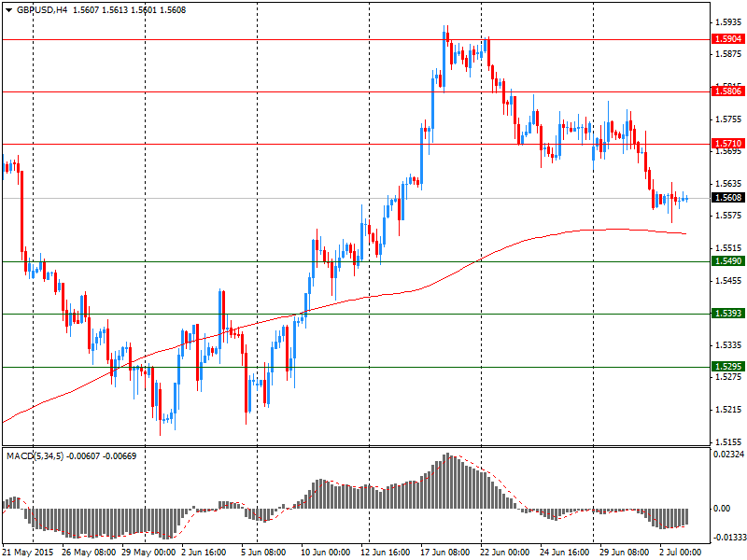
Task: Click the 1.5275 price scale value
Action: (728, 377)
